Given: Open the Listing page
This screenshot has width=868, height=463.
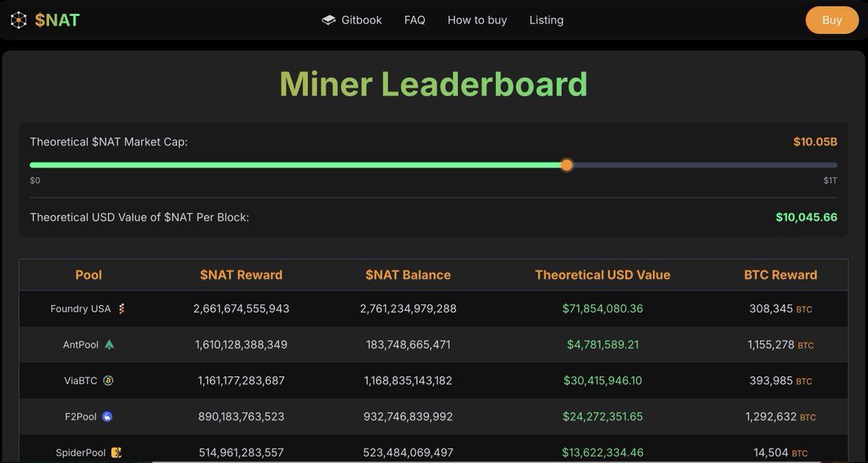Looking at the screenshot, I should pyautogui.click(x=546, y=20).
